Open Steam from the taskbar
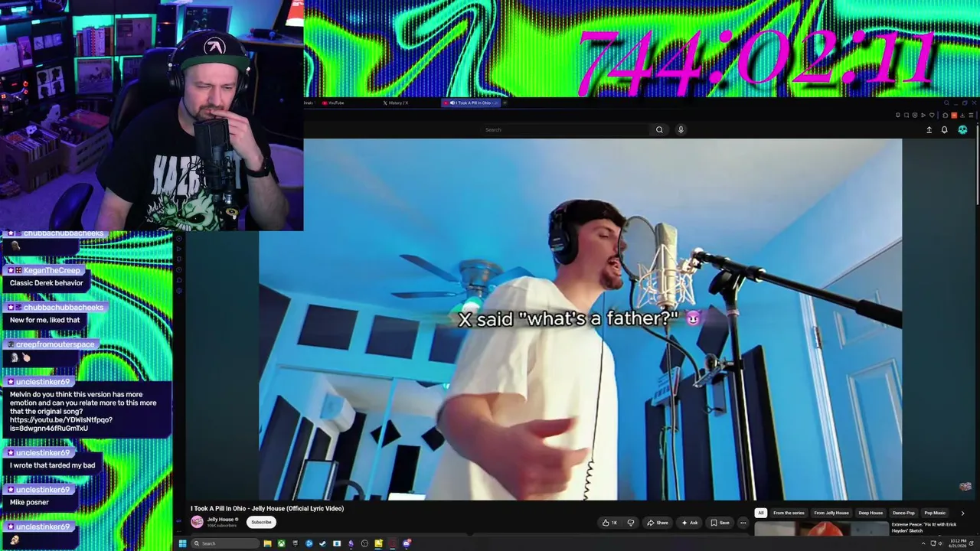The width and height of the screenshot is (980, 551). point(323,543)
